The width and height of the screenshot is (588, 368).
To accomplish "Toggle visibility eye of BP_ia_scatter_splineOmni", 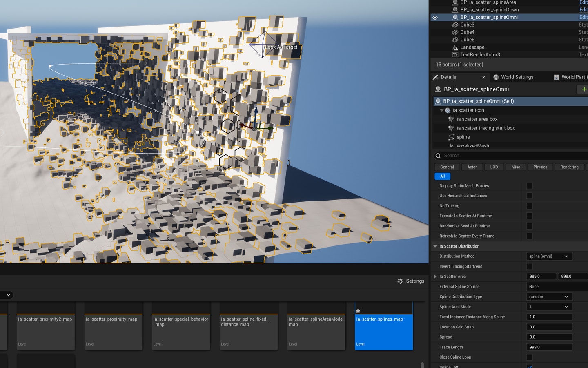I will point(435,18).
